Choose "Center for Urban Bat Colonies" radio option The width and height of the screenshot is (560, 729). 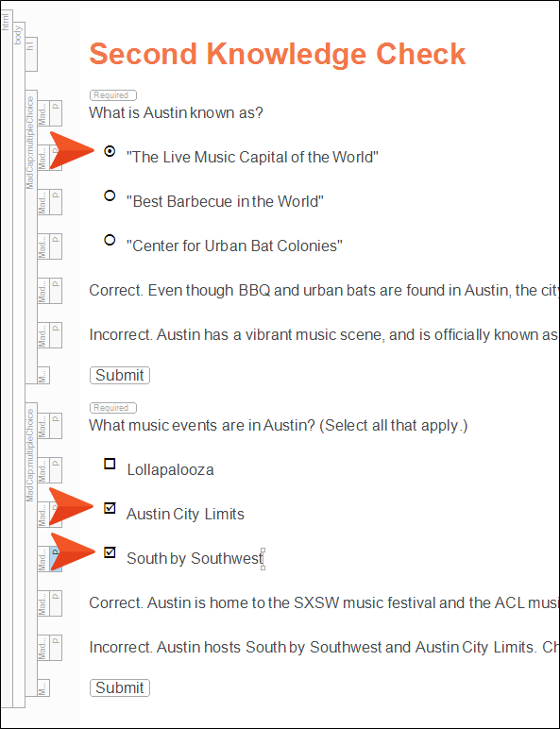coord(110,240)
